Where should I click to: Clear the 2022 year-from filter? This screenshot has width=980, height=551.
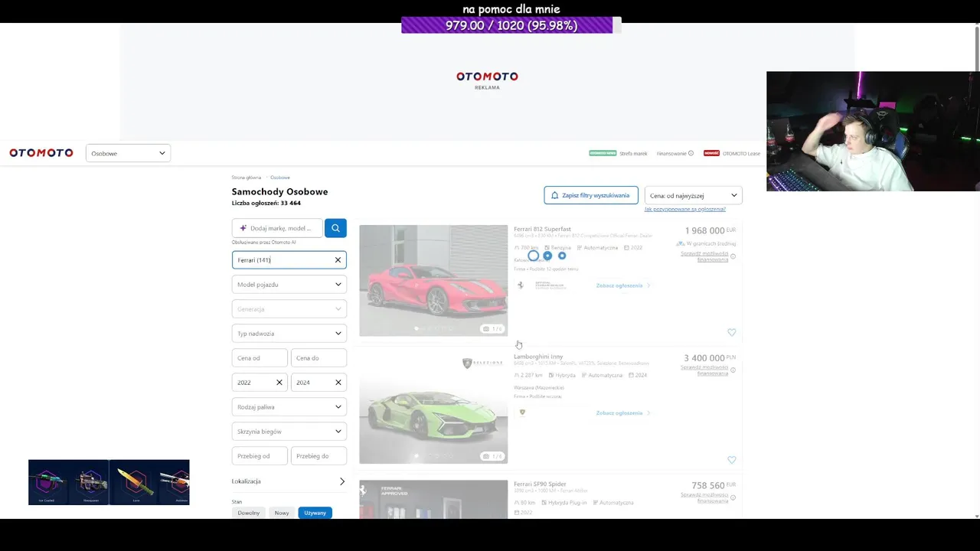click(x=279, y=383)
